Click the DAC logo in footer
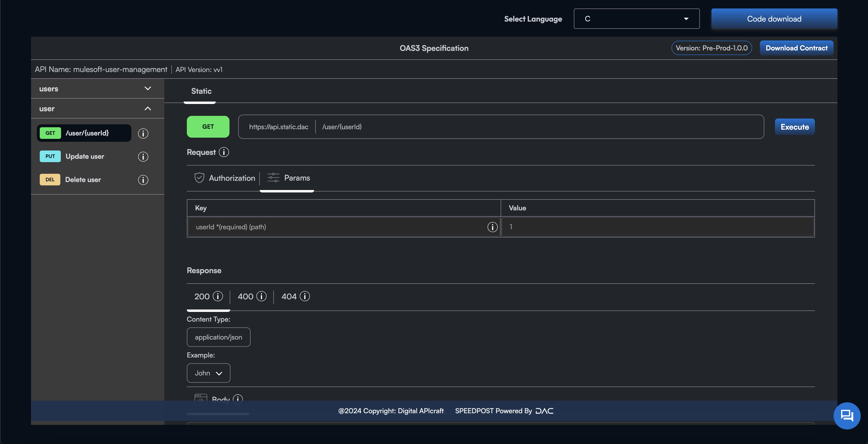This screenshot has height=444, width=868. coord(544,411)
